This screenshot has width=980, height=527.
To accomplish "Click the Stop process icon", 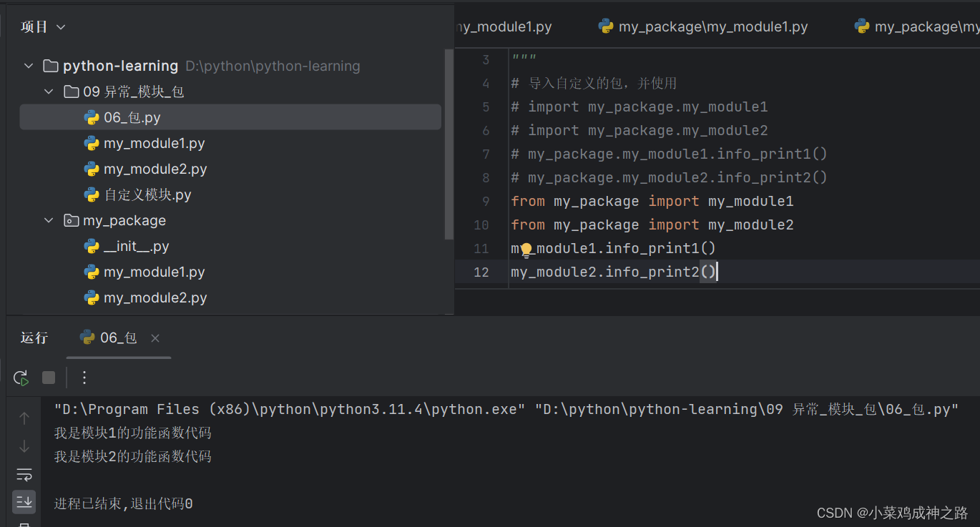I will tap(48, 378).
